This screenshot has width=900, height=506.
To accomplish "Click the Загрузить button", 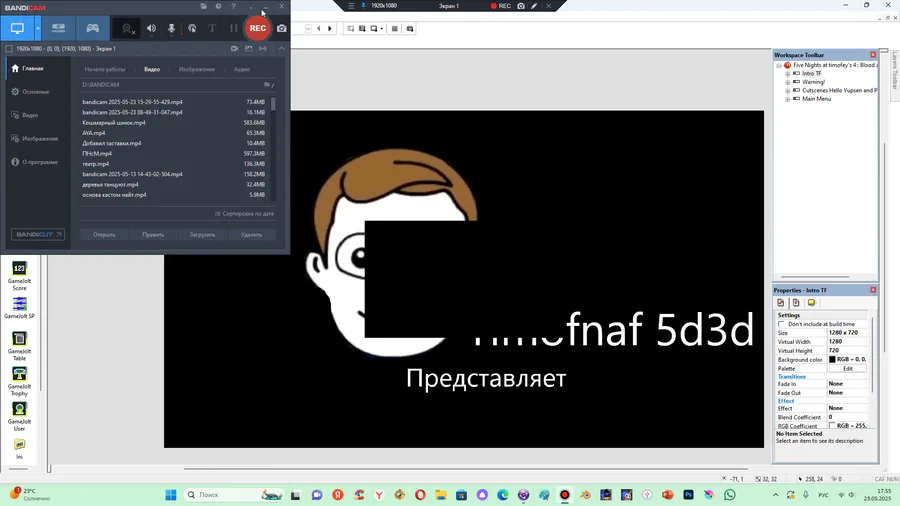I will [x=203, y=235].
